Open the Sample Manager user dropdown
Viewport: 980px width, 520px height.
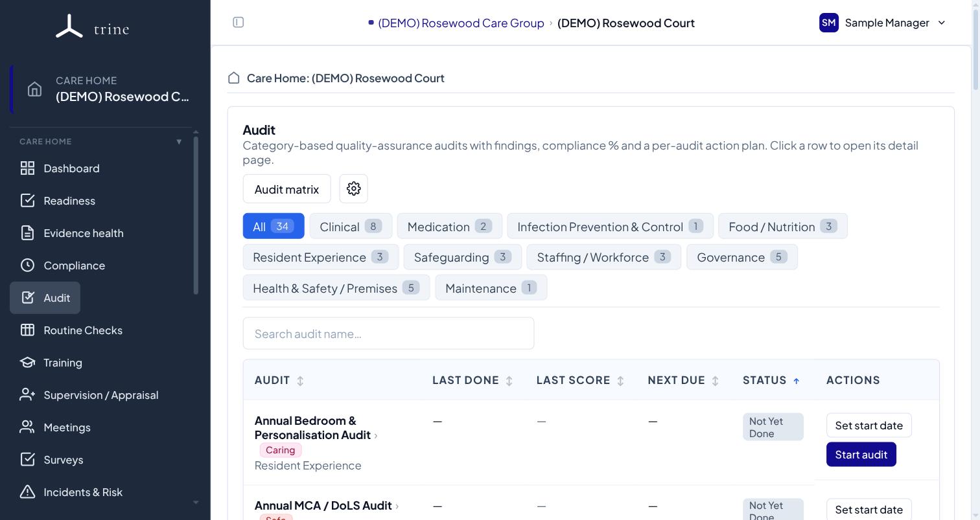click(x=883, y=23)
